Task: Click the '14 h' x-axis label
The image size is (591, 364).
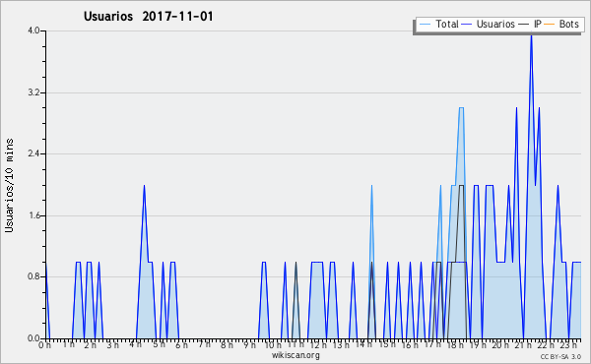Action: pyautogui.click(x=363, y=344)
